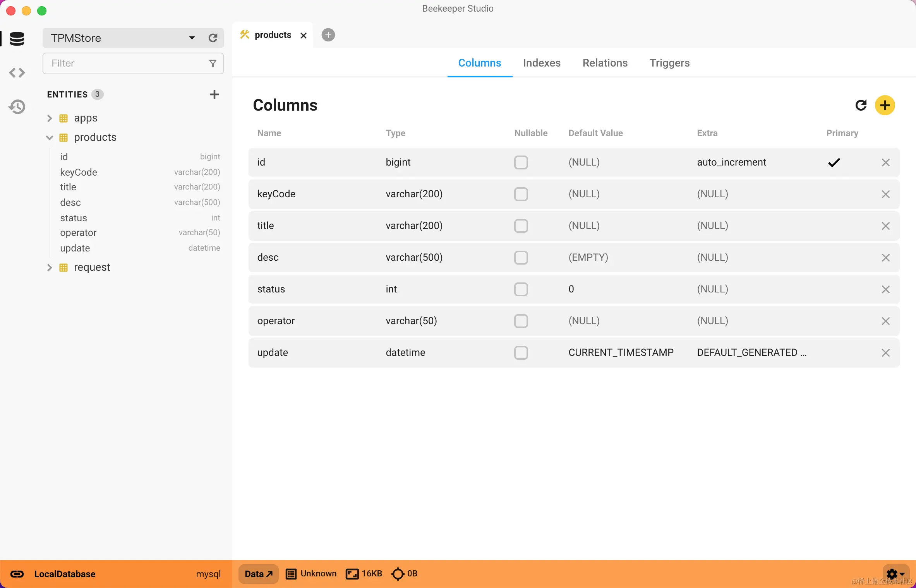Toggle nullable checkbox for id column
The image size is (916, 588).
pyautogui.click(x=521, y=162)
